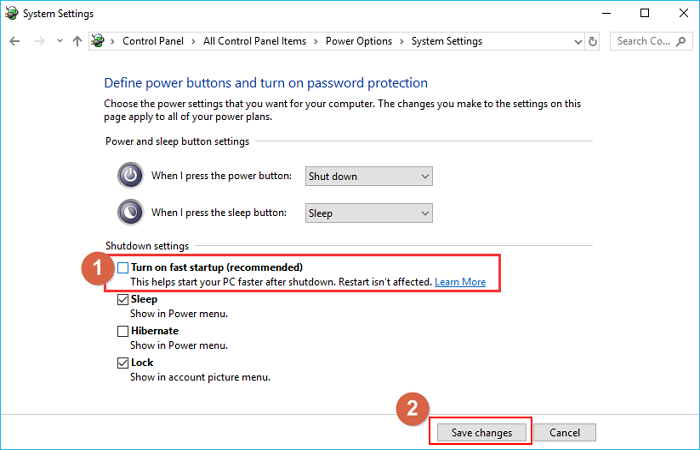The image size is (700, 450).
Task: Go to Power Options in breadcrumb
Action: 360,41
